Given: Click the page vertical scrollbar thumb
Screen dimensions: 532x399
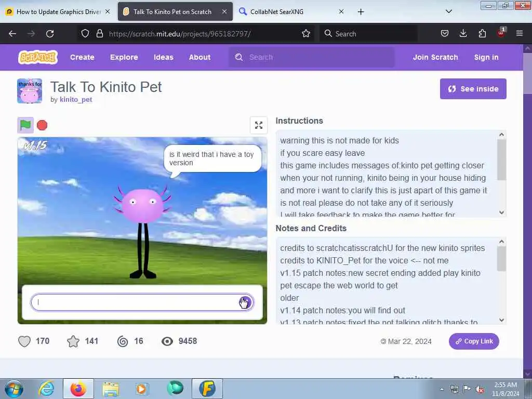Looking at the screenshot, I should [x=528, y=73].
